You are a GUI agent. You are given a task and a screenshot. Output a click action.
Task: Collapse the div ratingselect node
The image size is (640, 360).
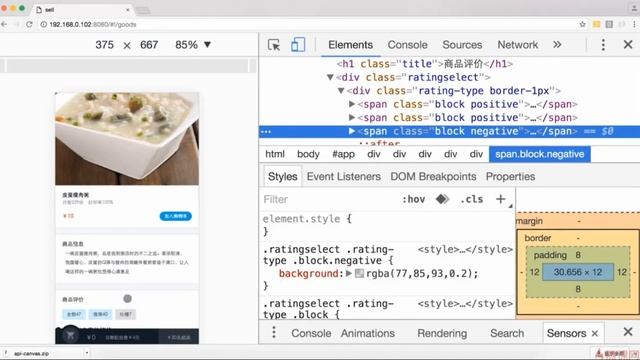[330, 77]
